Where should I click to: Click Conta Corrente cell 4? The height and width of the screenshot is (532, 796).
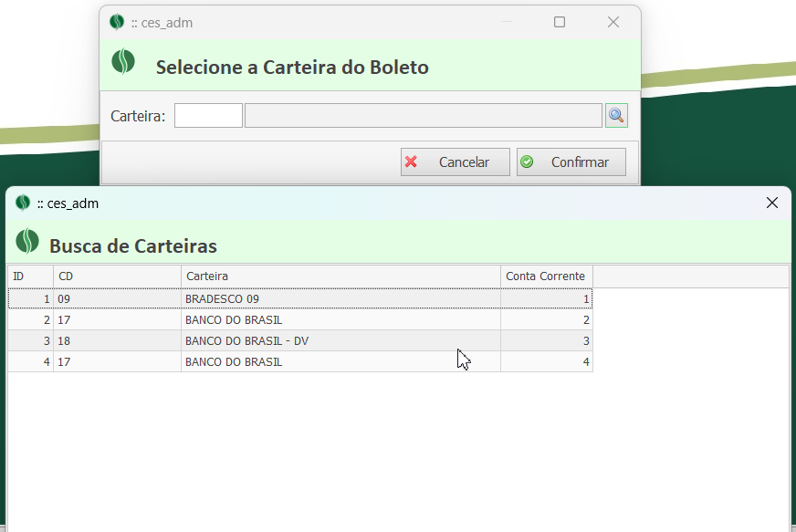tap(547, 362)
